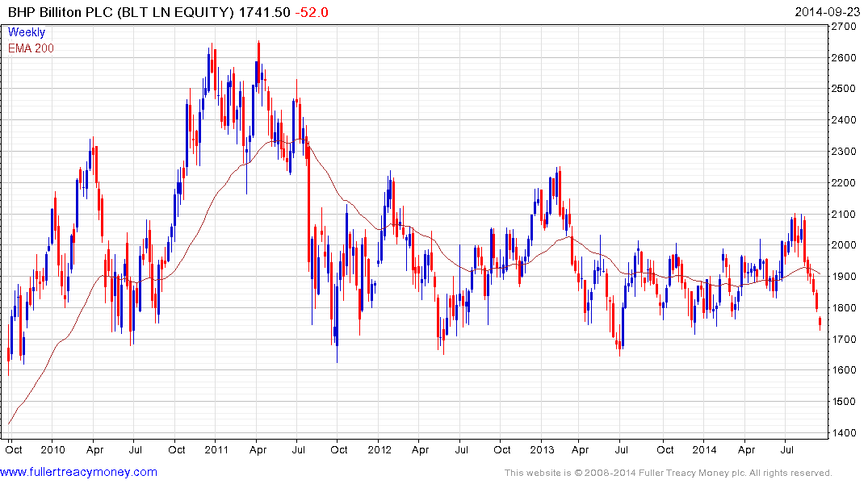
Task: Open the www.fullertreacymoney.com link
Action: tap(78, 472)
